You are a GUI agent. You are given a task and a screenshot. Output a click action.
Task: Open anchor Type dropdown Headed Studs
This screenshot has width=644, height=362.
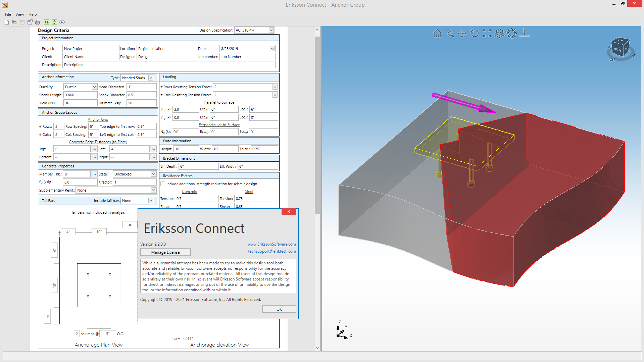tap(151, 78)
